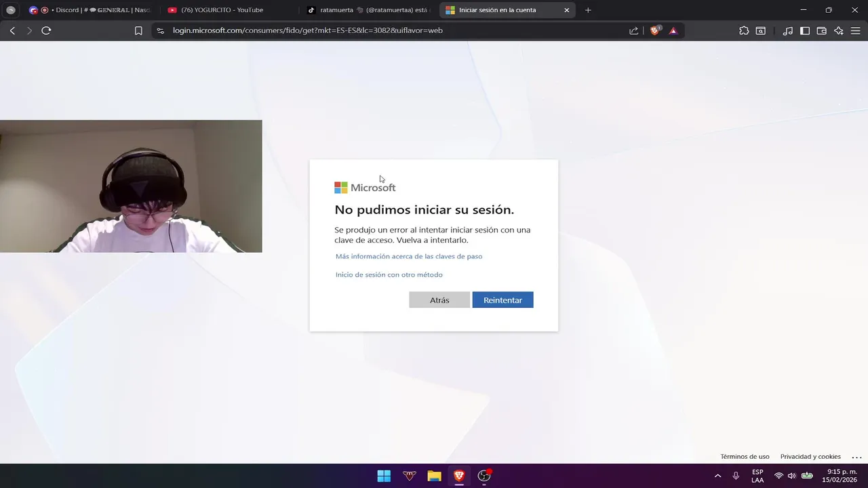The height and width of the screenshot is (488, 868).
Task: Click the 'No pudimos iniciar su sesión.' heading
Action: click(x=425, y=209)
